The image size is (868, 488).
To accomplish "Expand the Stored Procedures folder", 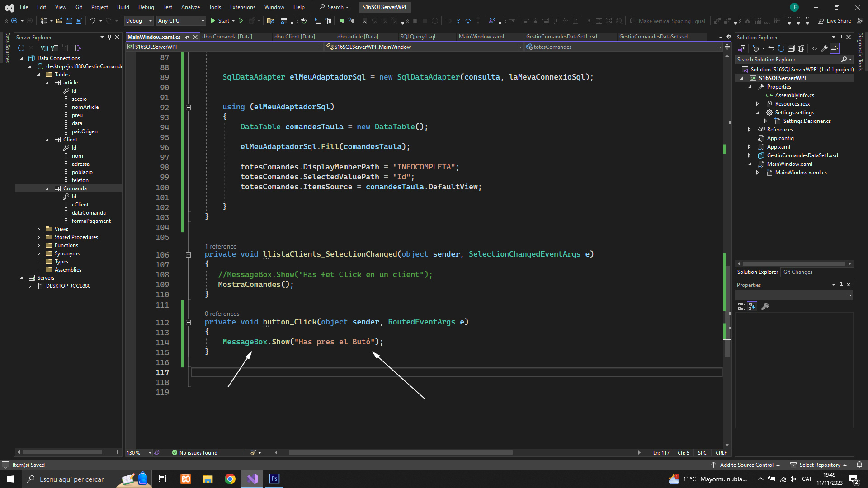I will pyautogui.click(x=38, y=237).
